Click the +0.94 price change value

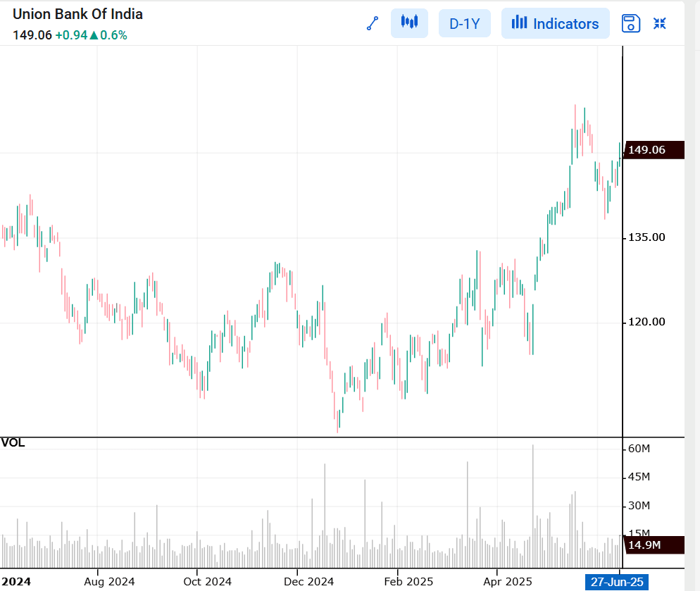click(71, 35)
